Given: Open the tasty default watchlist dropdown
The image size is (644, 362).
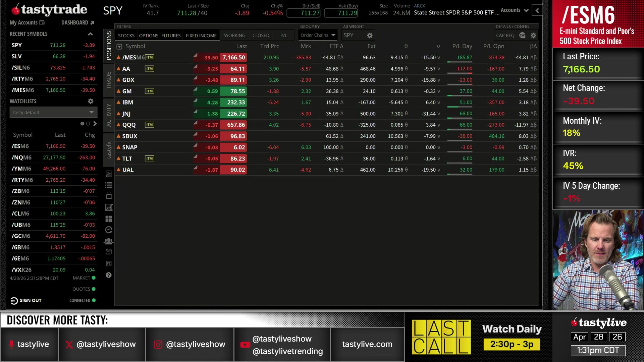Looking at the screenshot, I should pos(53,112).
